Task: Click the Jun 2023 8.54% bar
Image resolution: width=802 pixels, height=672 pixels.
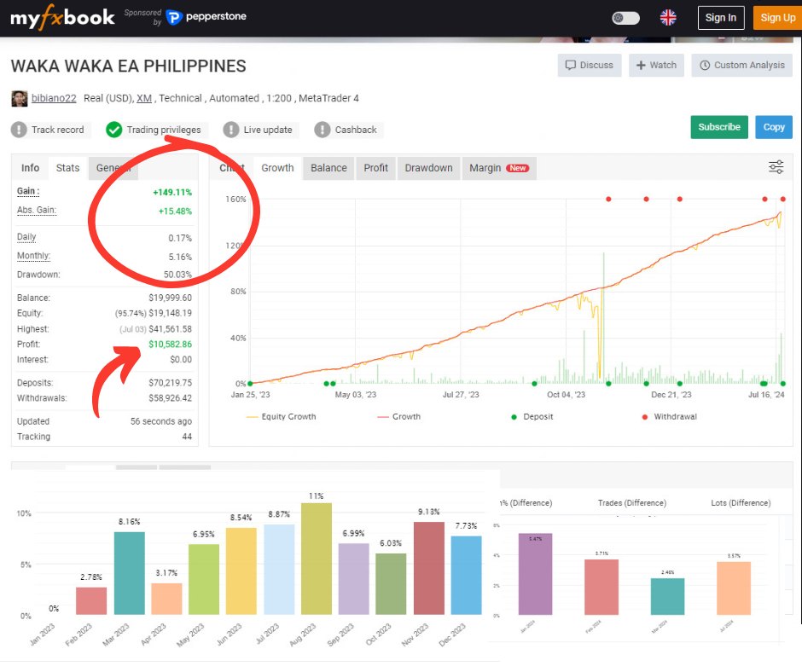Action: [x=241, y=571]
